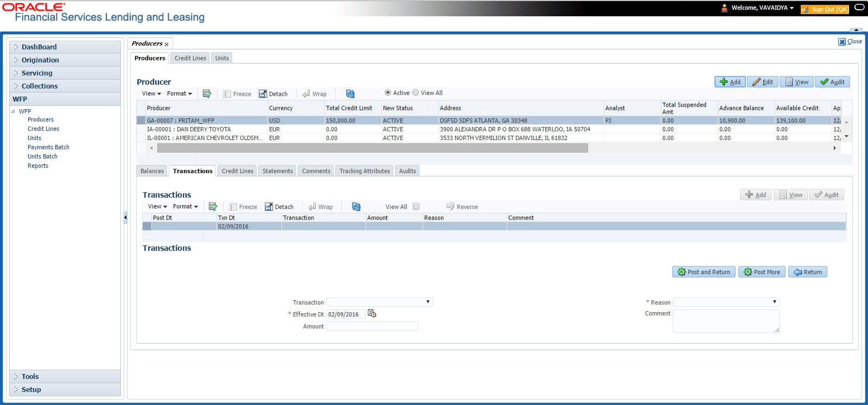
Task: Click the Edit producer button
Action: [x=763, y=82]
